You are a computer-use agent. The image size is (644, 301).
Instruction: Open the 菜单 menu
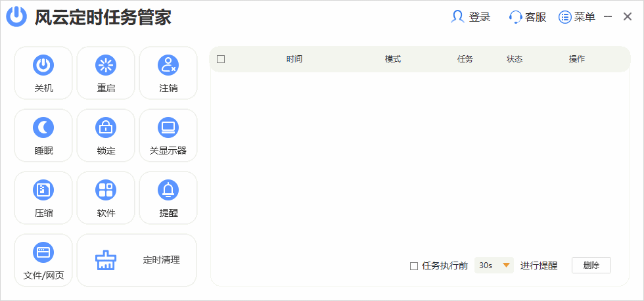(577, 17)
